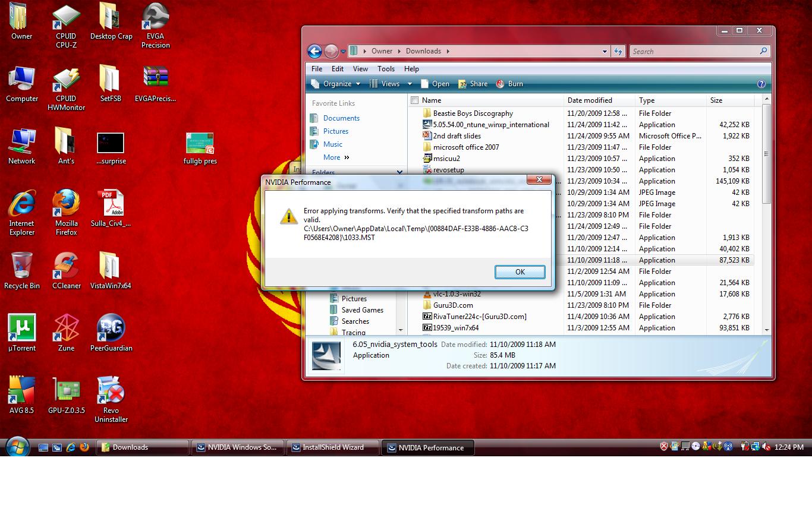Toggle the select-all checkbox beside Name column
The height and width of the screenshot is (524, 812).
click(415, 100)
